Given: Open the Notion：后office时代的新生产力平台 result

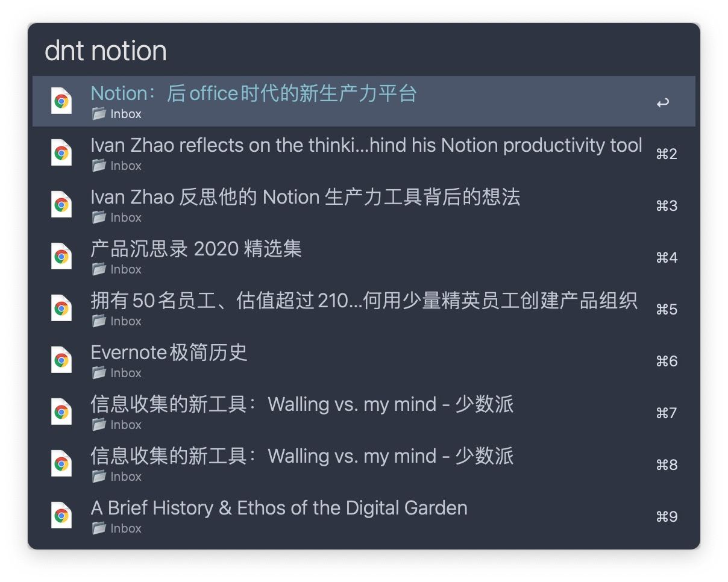Looking at the screenshot, I should pyautogui.click(x=364, y=101).
